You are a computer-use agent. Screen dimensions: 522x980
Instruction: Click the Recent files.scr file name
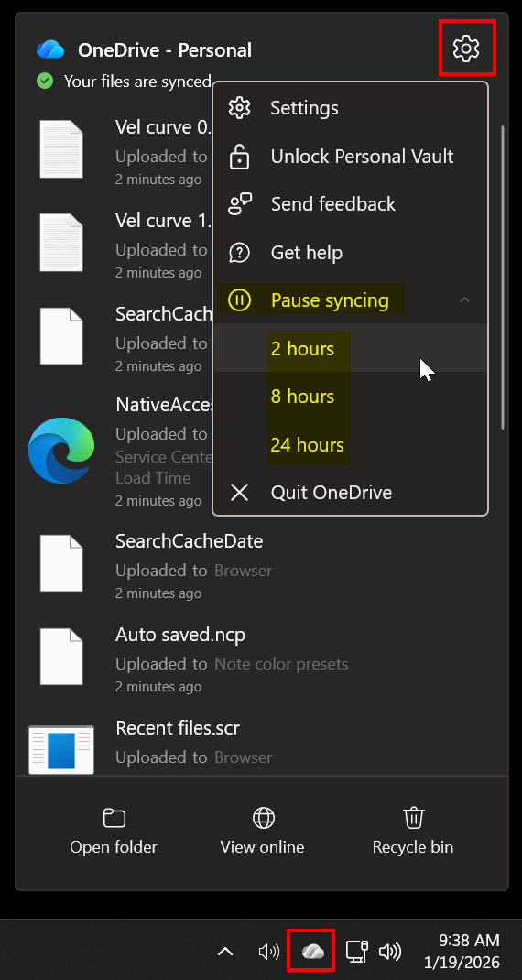[178, 729]
